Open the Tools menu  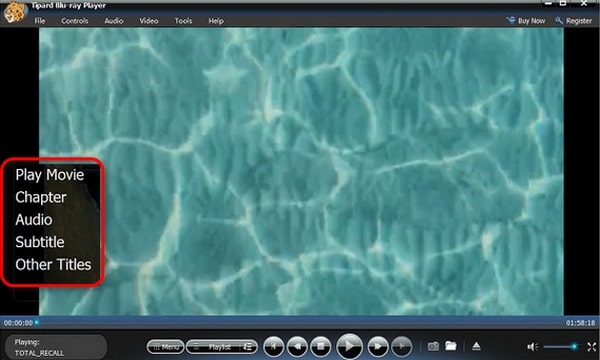[x=183, y=21]
